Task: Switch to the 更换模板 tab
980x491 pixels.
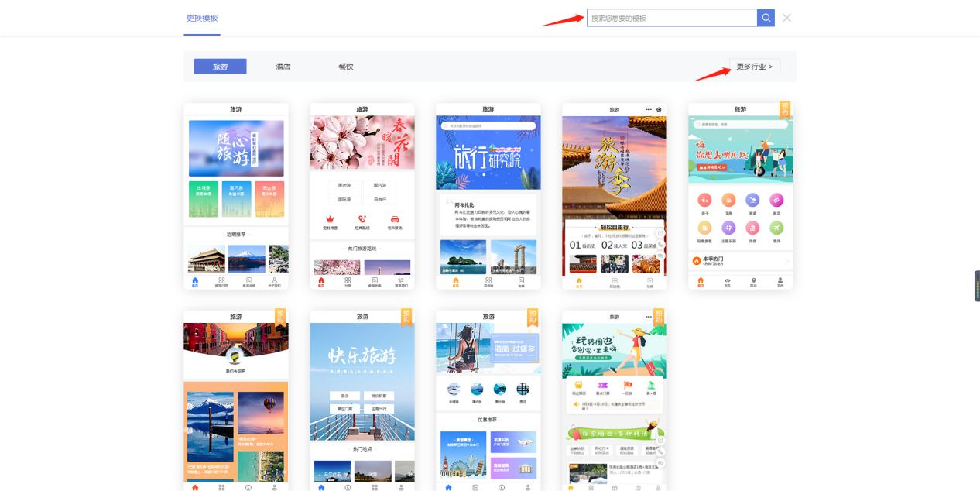Action: [202, 18]
